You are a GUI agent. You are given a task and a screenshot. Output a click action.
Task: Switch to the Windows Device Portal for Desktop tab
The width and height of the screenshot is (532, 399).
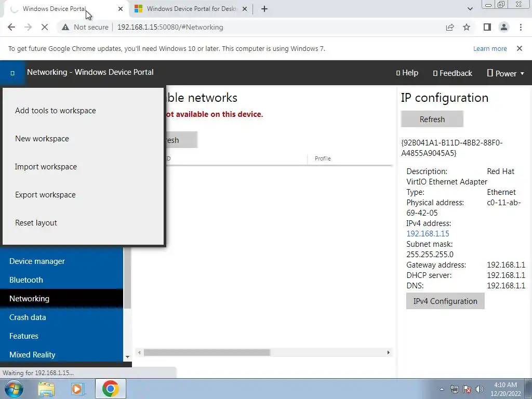(x=192, y=9)
